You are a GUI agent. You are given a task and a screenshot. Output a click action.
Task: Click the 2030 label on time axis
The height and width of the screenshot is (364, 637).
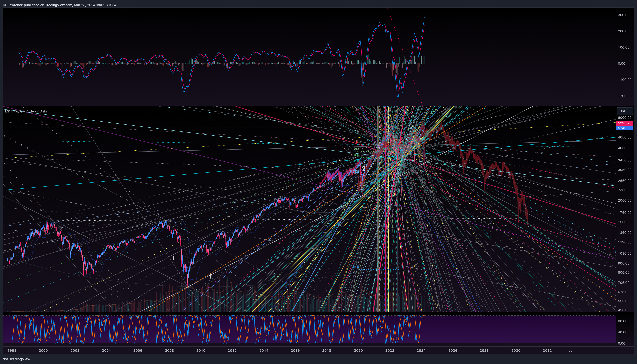click(516, 350)
